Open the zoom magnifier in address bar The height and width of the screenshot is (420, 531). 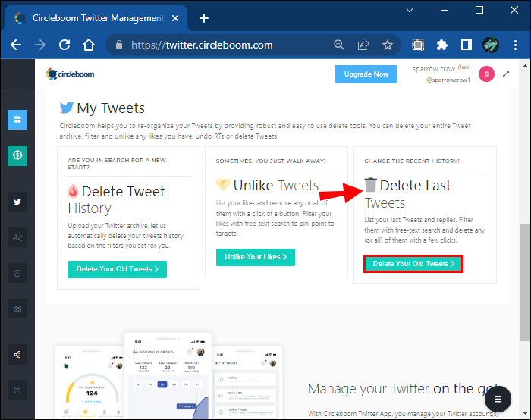click(338, 45)
